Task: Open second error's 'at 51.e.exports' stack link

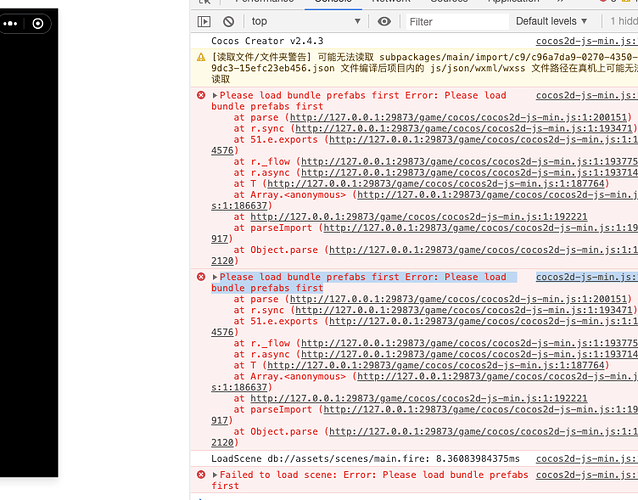Action: pos(483,321)
